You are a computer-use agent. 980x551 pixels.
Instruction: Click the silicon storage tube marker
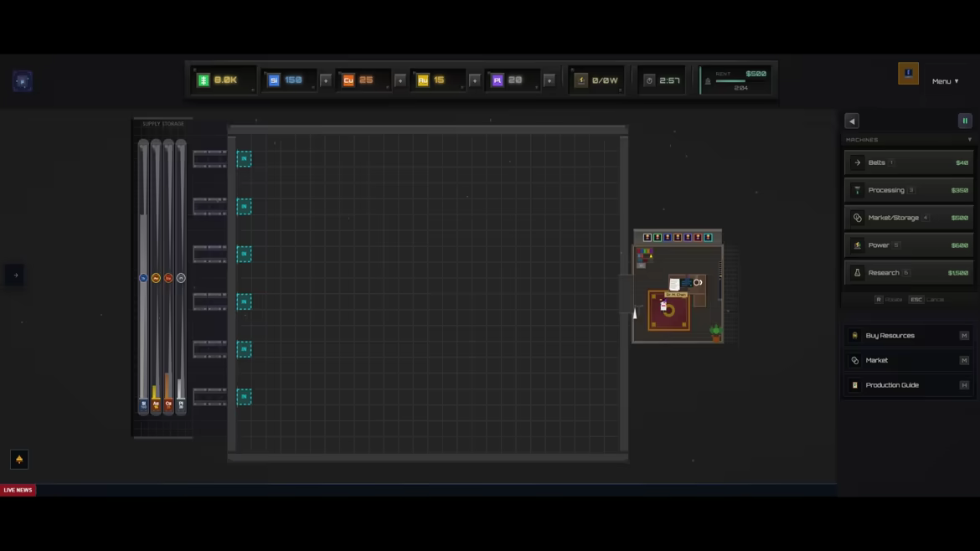click(x=143, y=278)
